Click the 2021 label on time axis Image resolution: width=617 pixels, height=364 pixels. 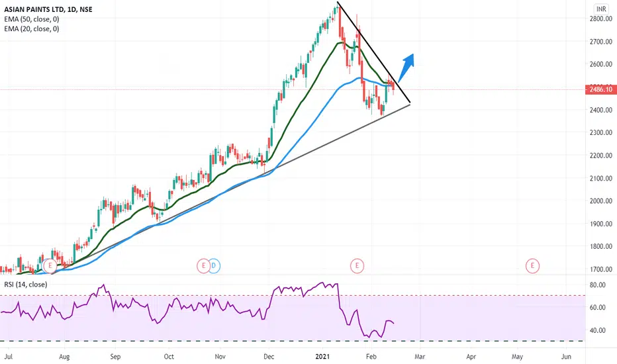[x=322, y=357]
